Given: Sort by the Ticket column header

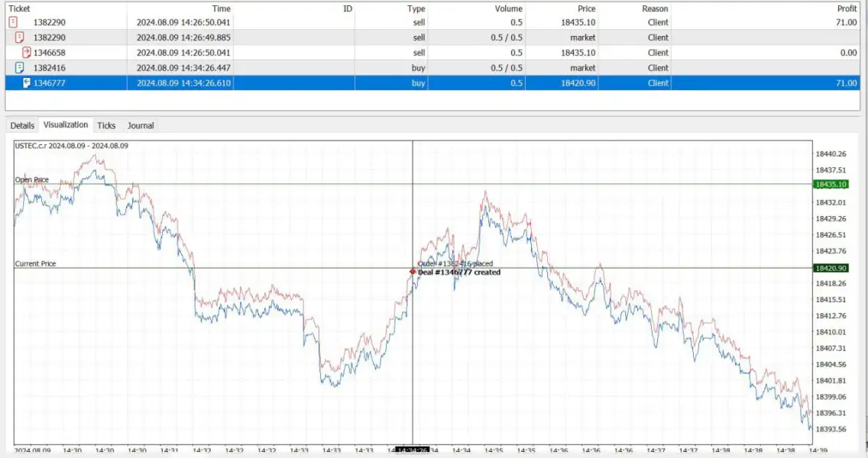Looking at the screenshot, I should (x=19, y=8).
